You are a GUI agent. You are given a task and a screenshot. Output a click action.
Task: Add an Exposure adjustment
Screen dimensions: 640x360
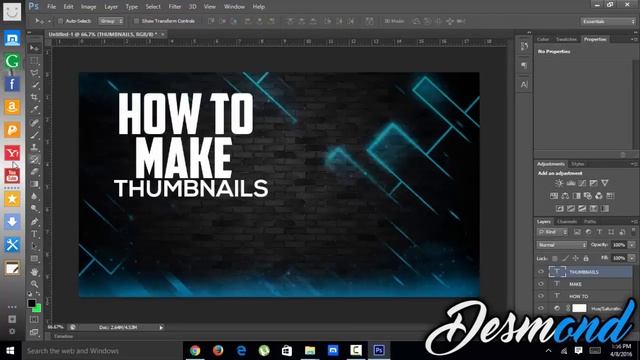593,183
